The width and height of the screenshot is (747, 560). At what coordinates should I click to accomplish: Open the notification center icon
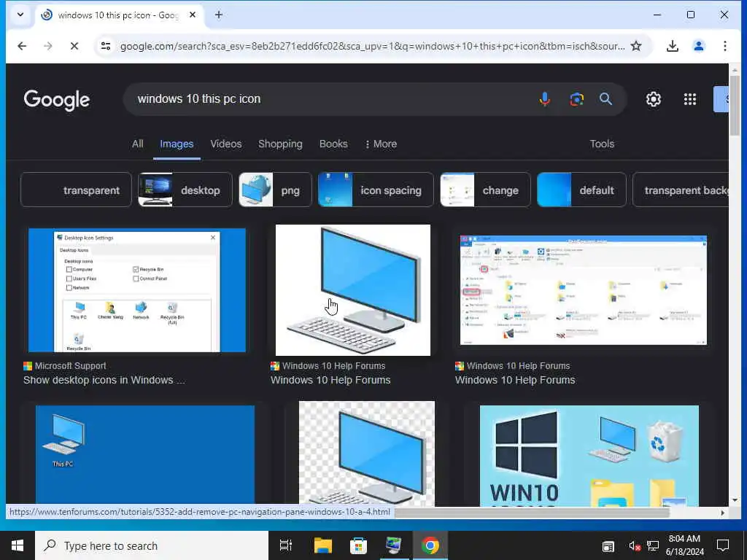tap(723, 545)
